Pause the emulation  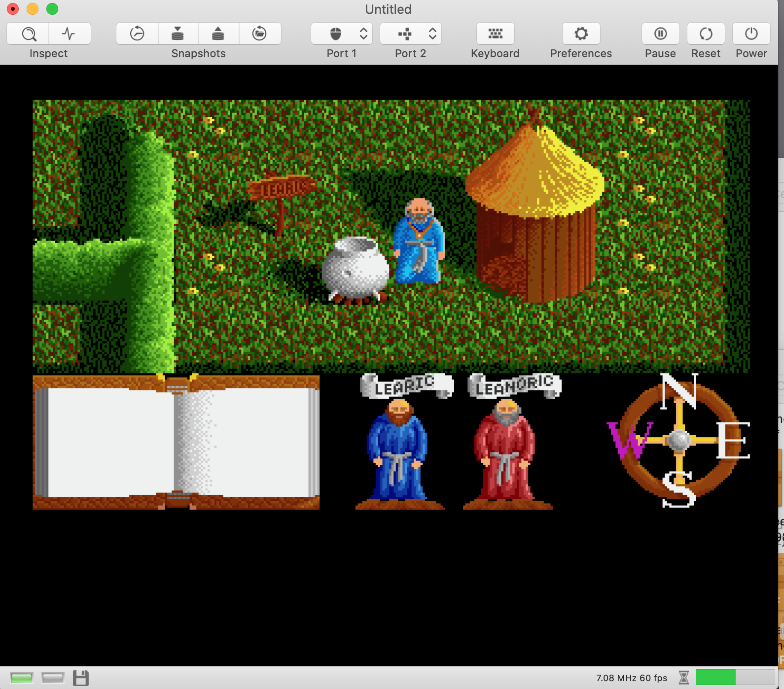[x=661, y=34]
